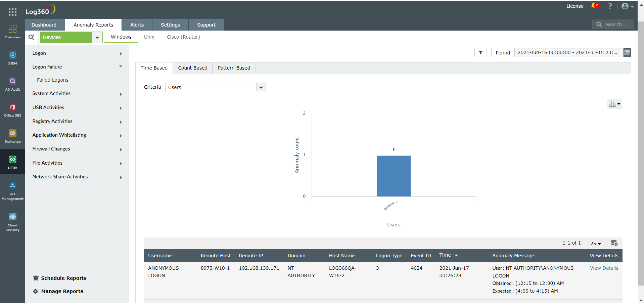The width and height of the screenshot is (644, 303).
Task: Select the Windows device tab
Action: pos(121,37)
